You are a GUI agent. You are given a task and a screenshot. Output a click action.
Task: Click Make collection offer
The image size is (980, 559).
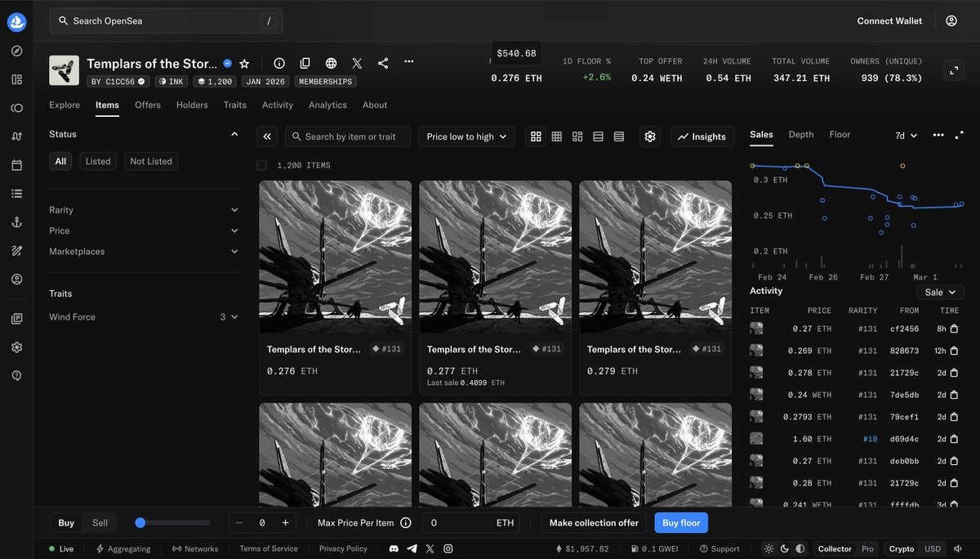coord(594,523)
